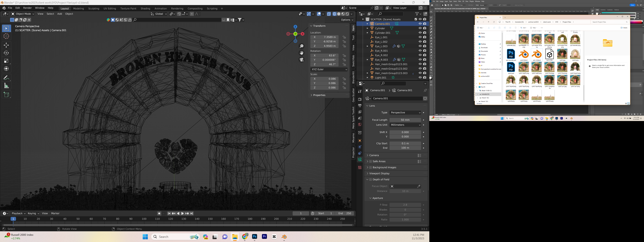Viewport: 644px width, 242px height.
Task: Open Blender from the left taskbar
Action: click(284, 237)
